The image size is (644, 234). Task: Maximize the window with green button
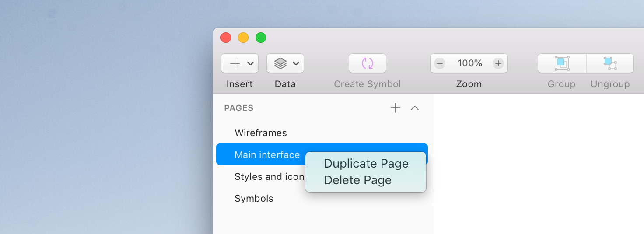[x=261, y=38]
